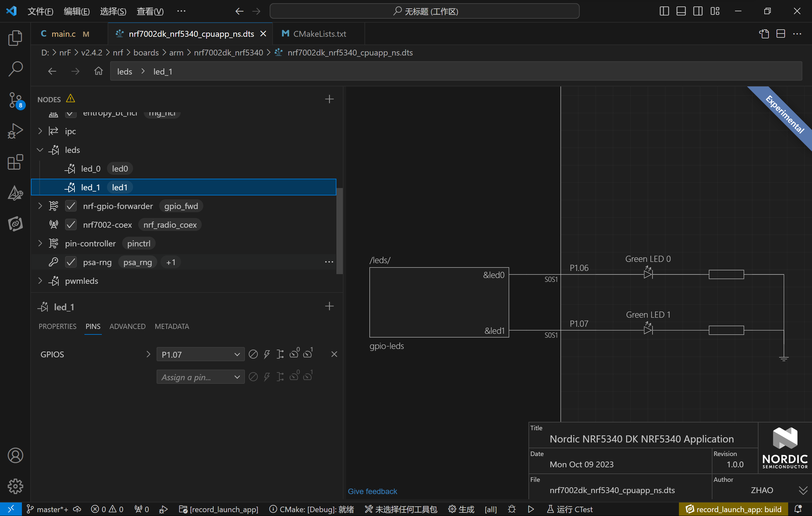Click the workspace search box in title bar
Screen dimensions: 812x516
click(x=425, y=11)
